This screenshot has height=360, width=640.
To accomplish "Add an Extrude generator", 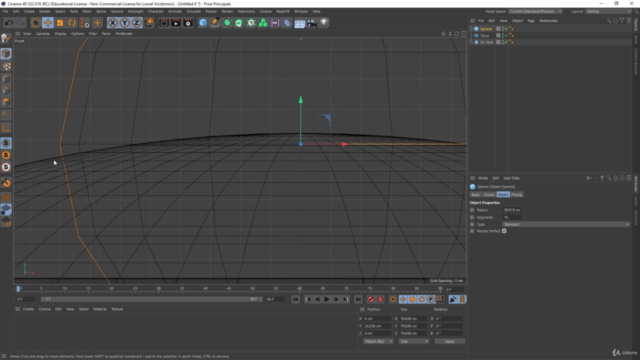I will 239,23.
